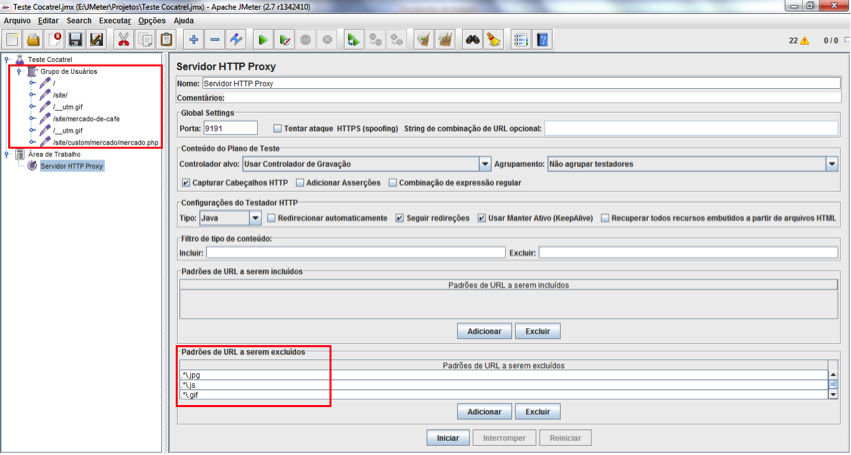Viewport: 851px width, 455px height.
Task: Stop all remote engines icon
Action: click(x=375, y=40)
